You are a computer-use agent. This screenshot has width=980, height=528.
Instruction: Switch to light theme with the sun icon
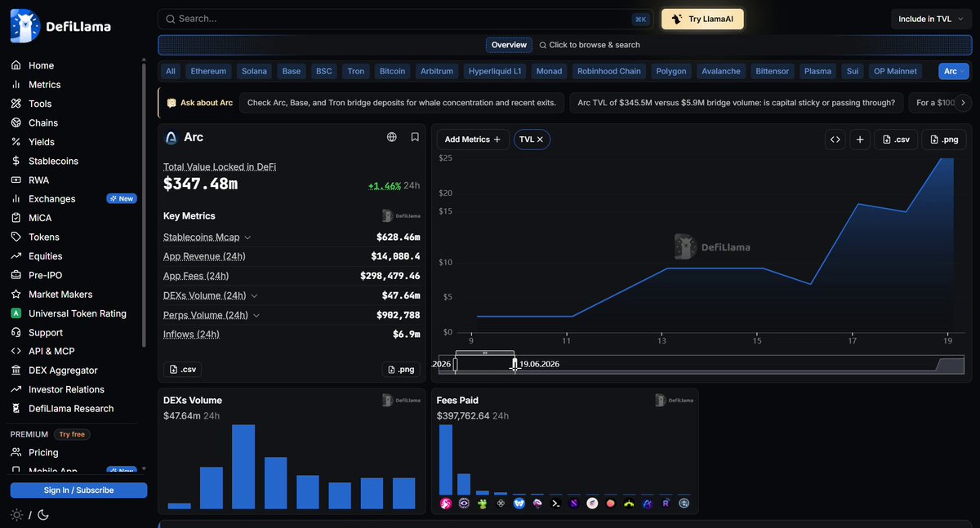click(x=16, y=515)
